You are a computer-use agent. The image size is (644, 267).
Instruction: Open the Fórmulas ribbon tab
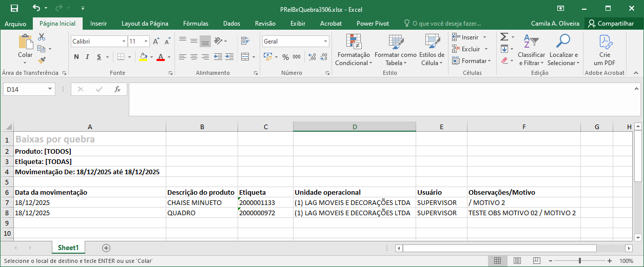[196, 24]
